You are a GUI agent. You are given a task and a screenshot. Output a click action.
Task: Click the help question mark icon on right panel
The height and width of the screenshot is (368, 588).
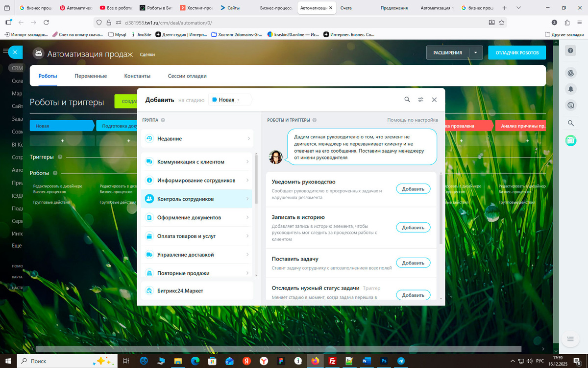click(570, 51)
